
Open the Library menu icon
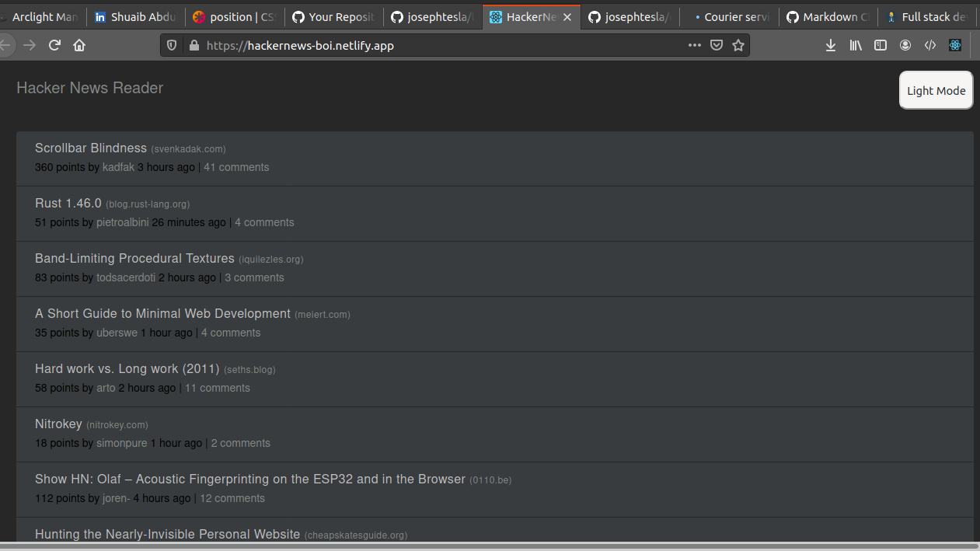(x=856, y=45)
